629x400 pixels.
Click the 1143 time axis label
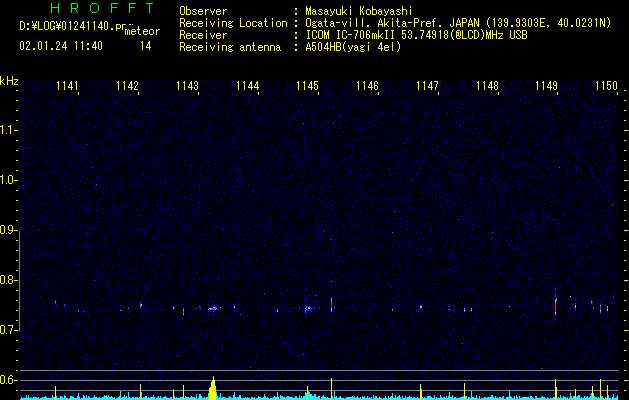tap(187, 86)
